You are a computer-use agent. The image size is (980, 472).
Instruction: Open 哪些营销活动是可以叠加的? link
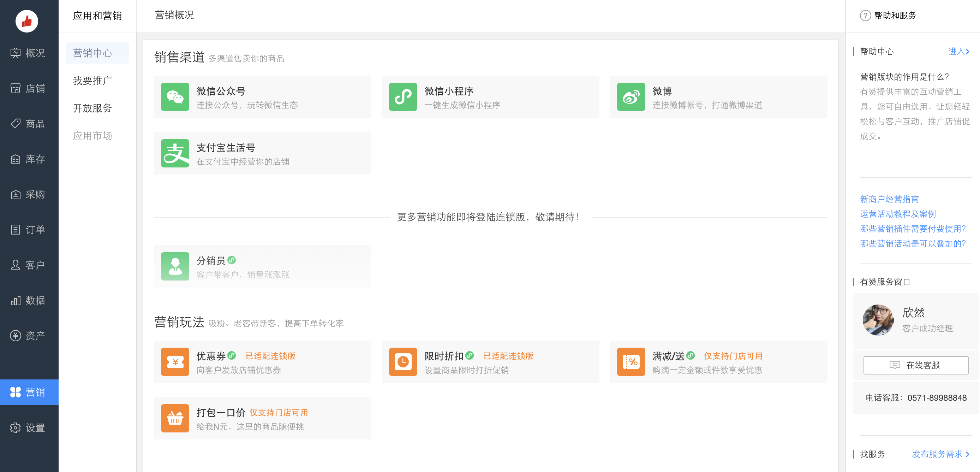click(x=913, y=244)
